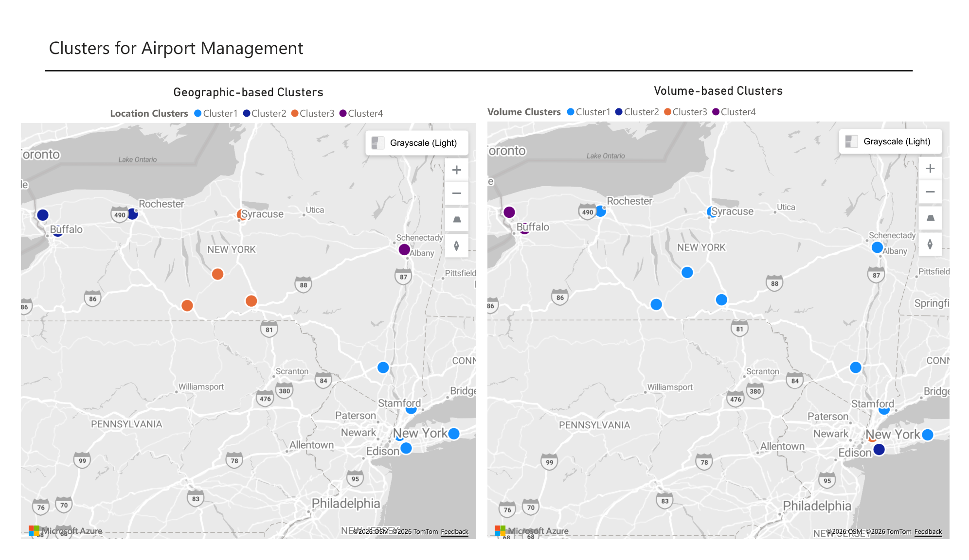Screen dimensions: 969x560
Task: Open Grayscale (Light) style picker on right map
Action: coord(890,141)
